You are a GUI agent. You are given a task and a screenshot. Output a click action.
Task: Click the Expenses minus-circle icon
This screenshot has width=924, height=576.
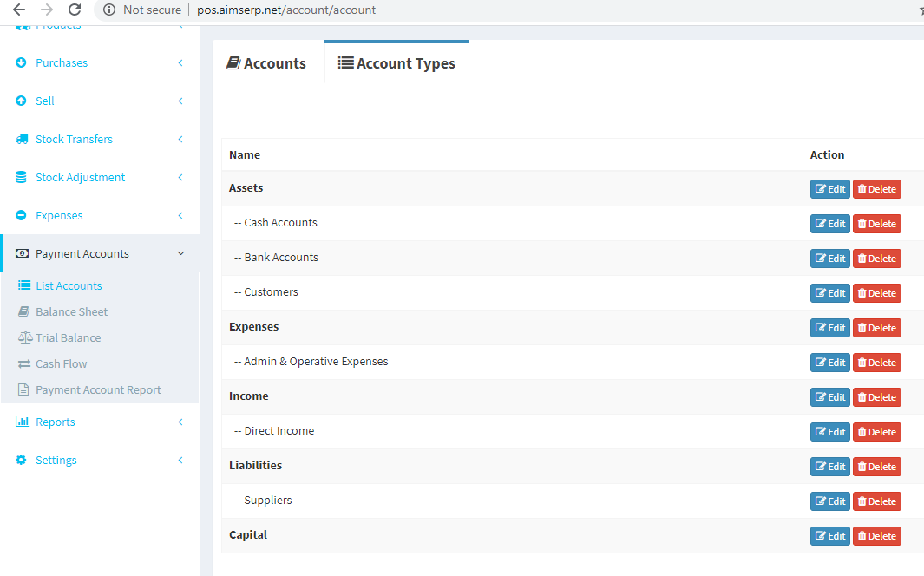[x=21, y=215]
